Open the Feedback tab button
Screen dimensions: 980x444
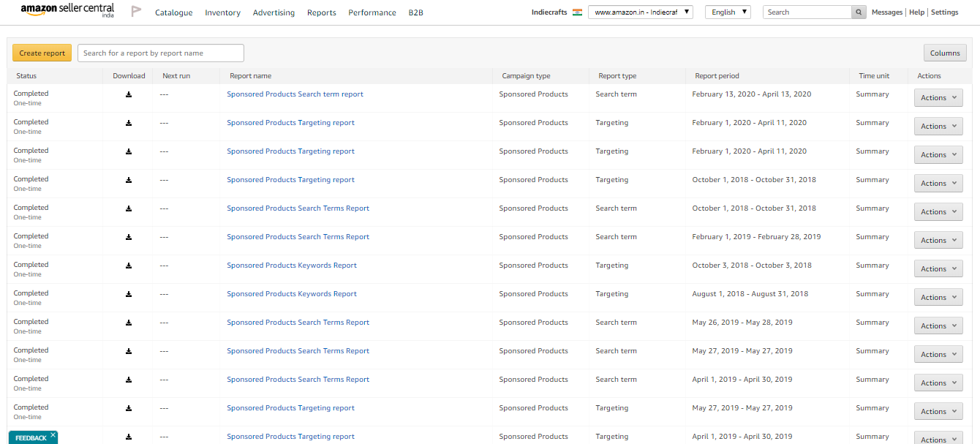tap(31, 438)
